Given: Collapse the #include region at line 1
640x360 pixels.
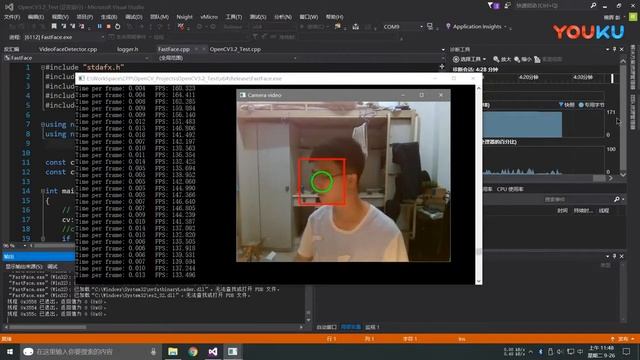Looking at the screenshot, I should coord(42,67).
